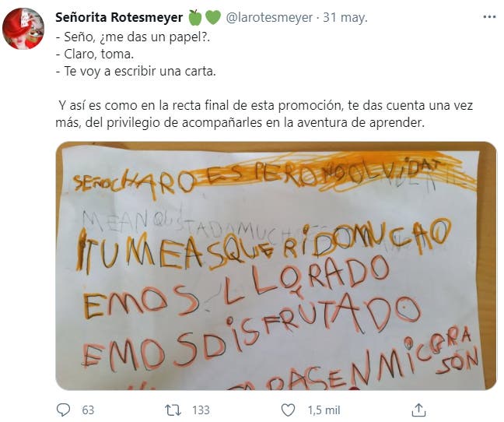Click the 1,5 mil likes count

[324, 410]
